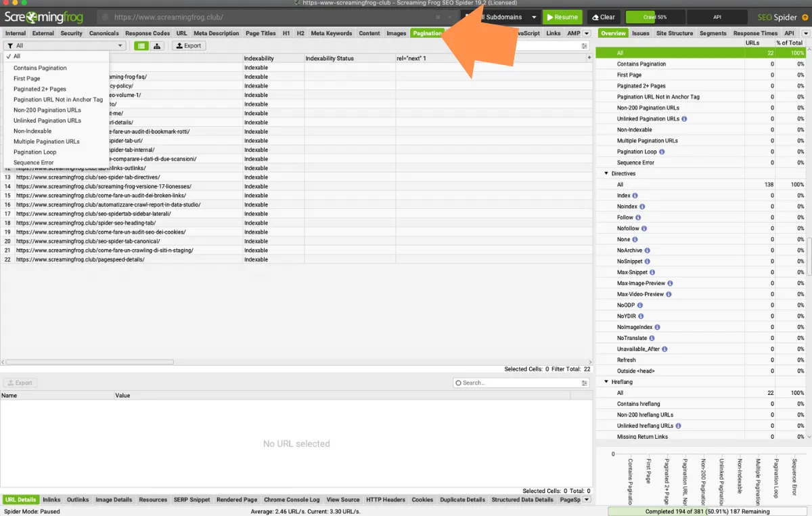Image resolution: width=812 pixels, height=516 pixels.
Task: Click the add column plus icon
Action: 589,58
